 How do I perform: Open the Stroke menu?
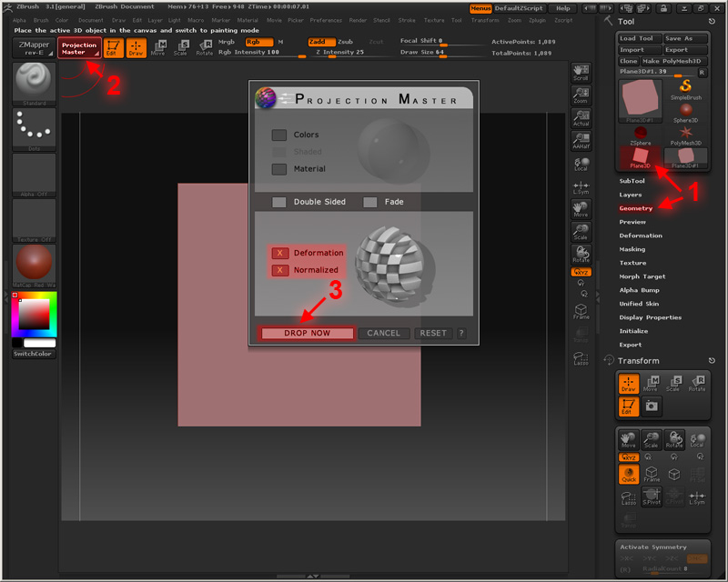point(407,20)
